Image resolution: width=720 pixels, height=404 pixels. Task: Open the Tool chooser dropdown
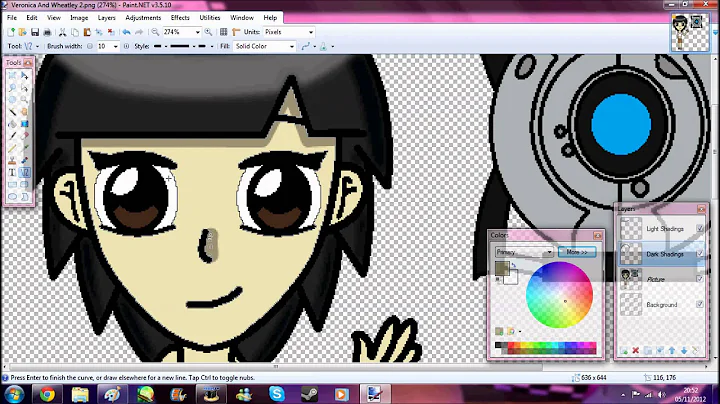(x=37, y=46)
